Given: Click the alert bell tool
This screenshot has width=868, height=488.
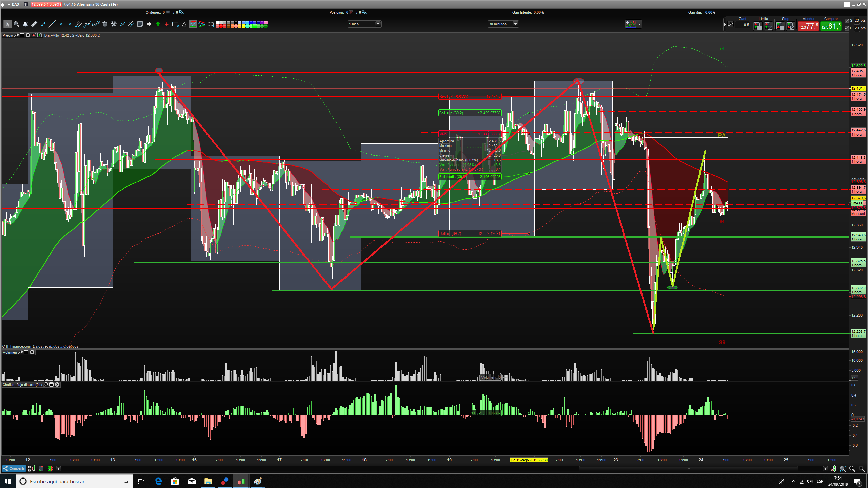Looking at the screenshot, I should [25, 24].
